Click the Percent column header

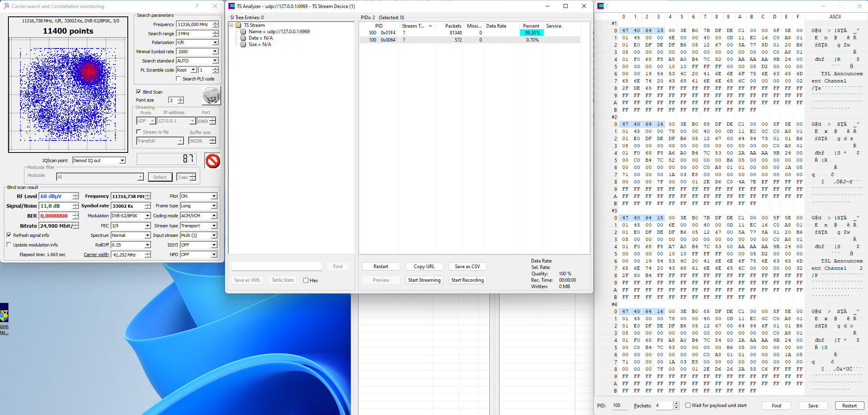click(531, 26)
